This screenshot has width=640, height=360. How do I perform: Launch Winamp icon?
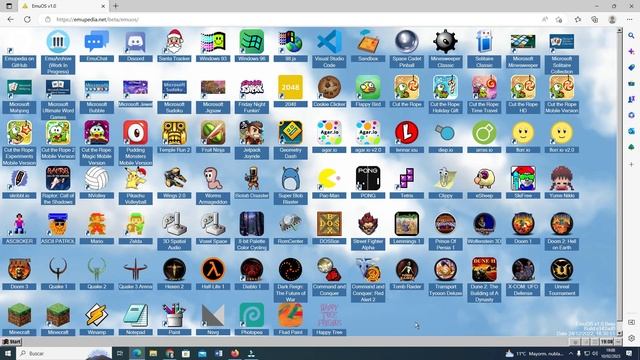97,315
